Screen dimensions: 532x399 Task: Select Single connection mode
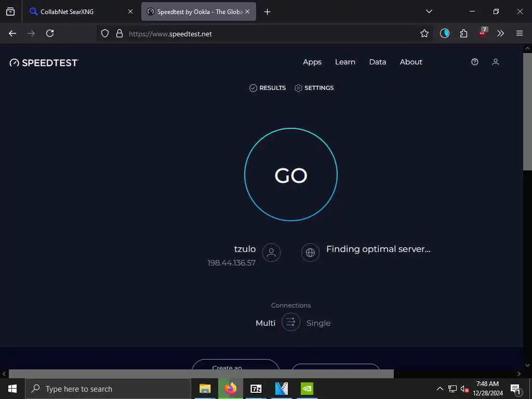318,323
